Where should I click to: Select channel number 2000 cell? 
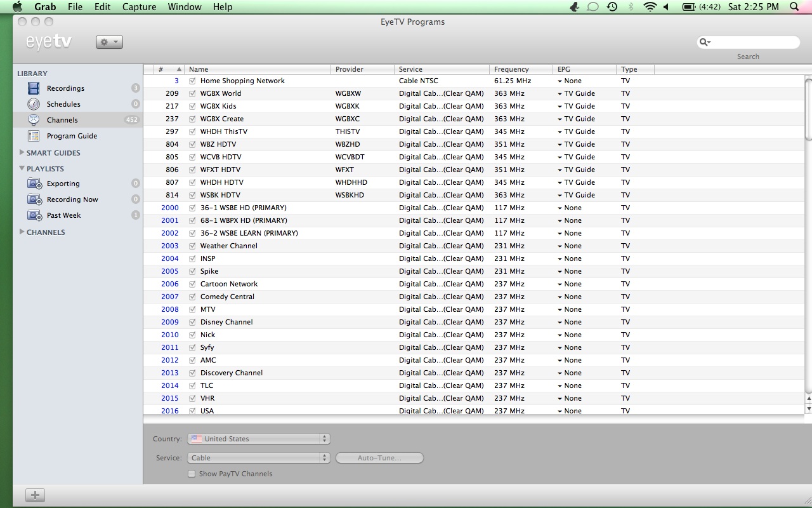click(170, 208)
